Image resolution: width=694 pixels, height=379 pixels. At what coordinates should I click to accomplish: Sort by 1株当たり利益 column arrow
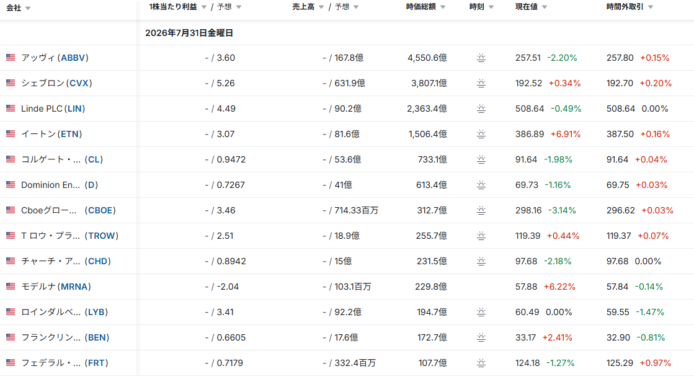pos(204,7)
